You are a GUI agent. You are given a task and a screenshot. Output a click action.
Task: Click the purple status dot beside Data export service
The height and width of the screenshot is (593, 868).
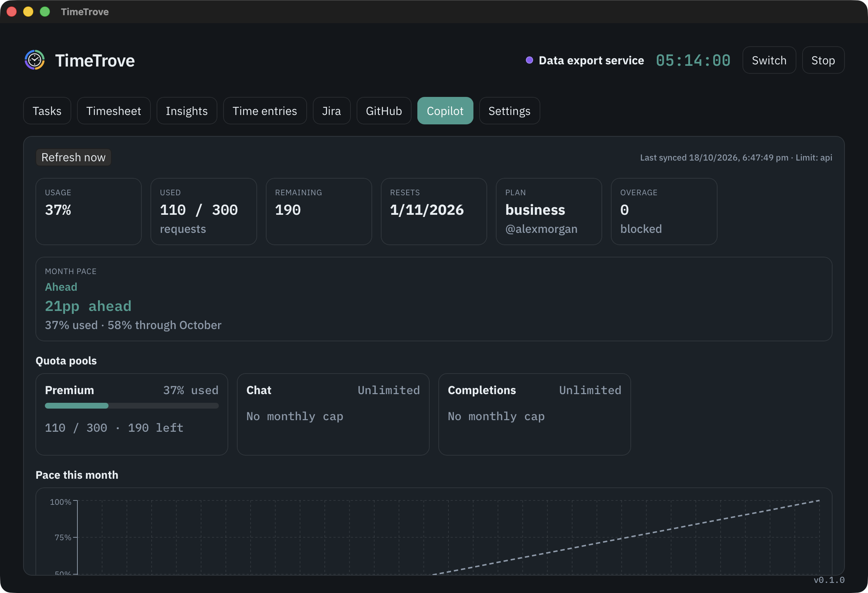(529, 60)
